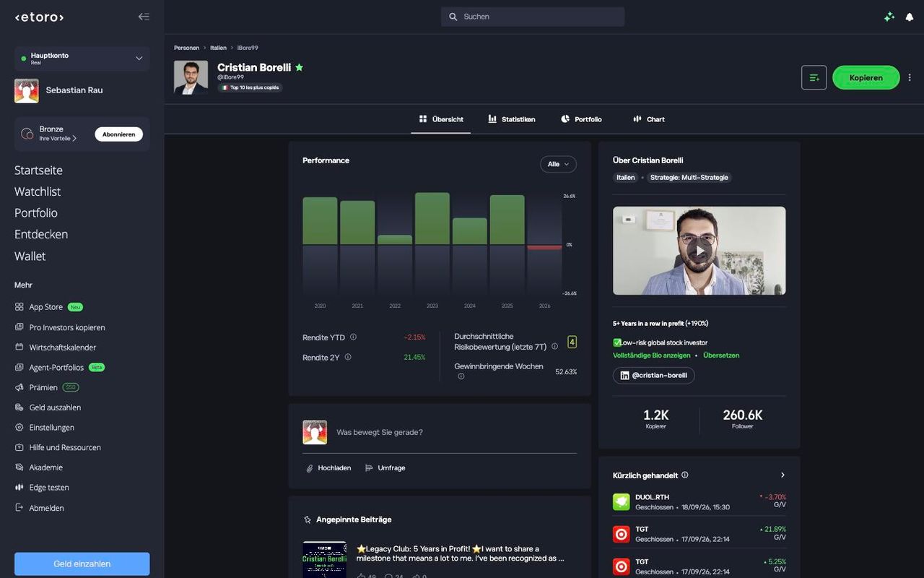Click the Top 10 les plus copiés badge
924x578 pixels.
[250, 87]
